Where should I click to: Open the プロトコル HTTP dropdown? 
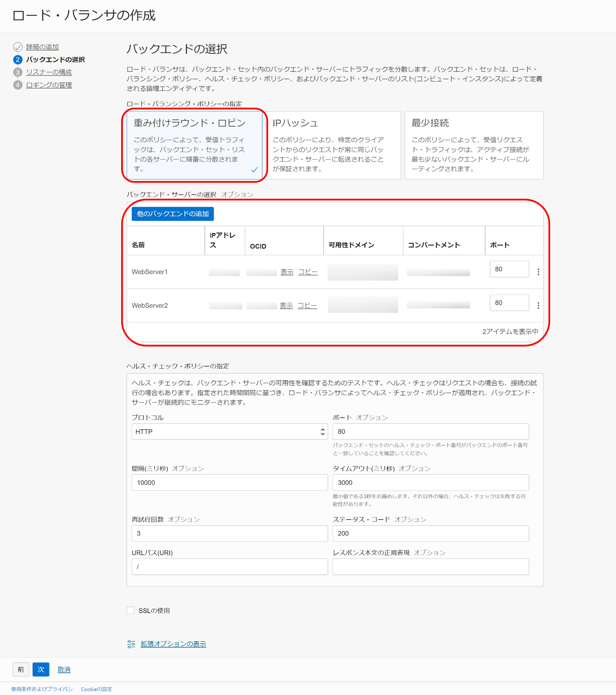tap(229, 431)
